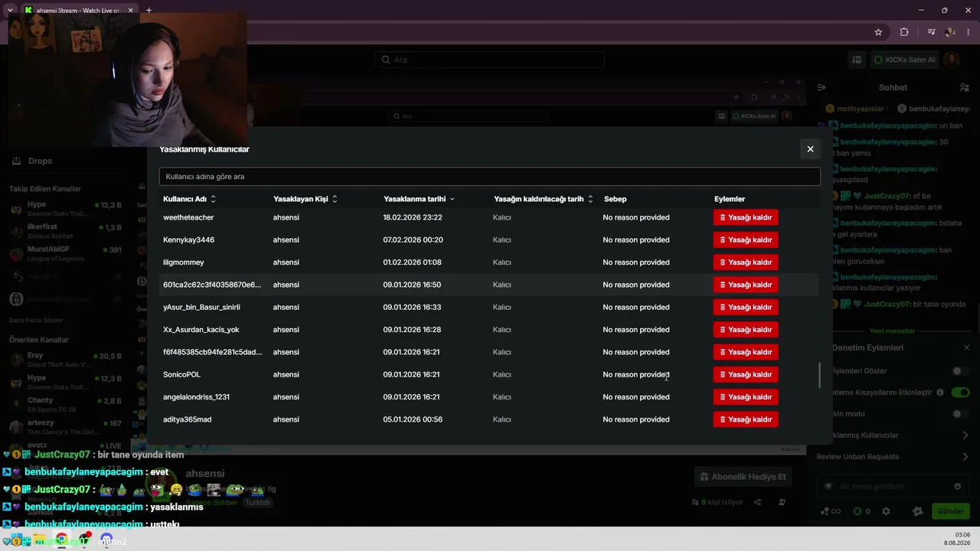Sort the list by Yasaklayan Kişi
980x551 pixels.
[305, 199]
